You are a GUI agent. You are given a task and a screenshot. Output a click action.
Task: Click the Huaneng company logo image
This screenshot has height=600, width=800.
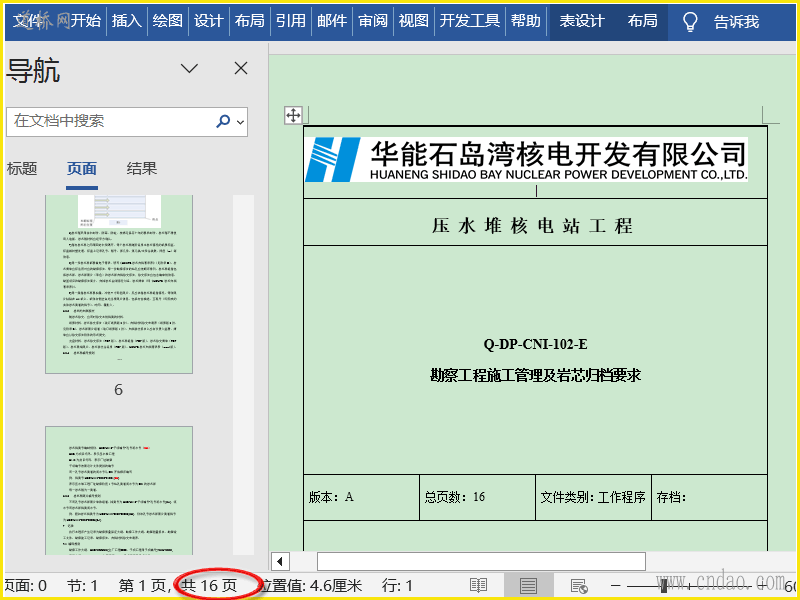click(526, 159)
